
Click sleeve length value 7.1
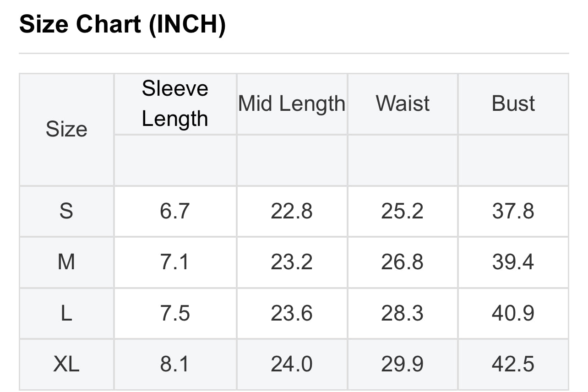point(175,262)
